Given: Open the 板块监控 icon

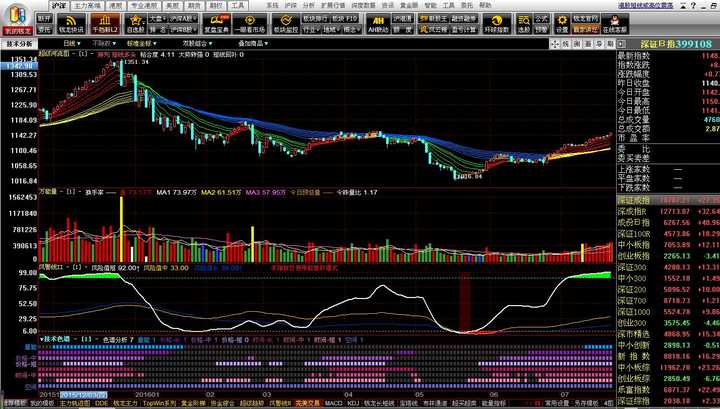Looking at the screenshot, I should click(286, 23).
